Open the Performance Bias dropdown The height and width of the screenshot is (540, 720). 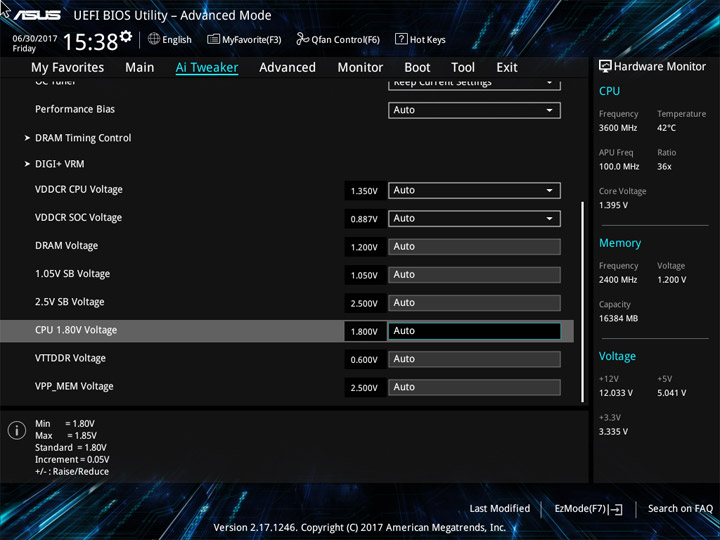(x=474, y=110)
